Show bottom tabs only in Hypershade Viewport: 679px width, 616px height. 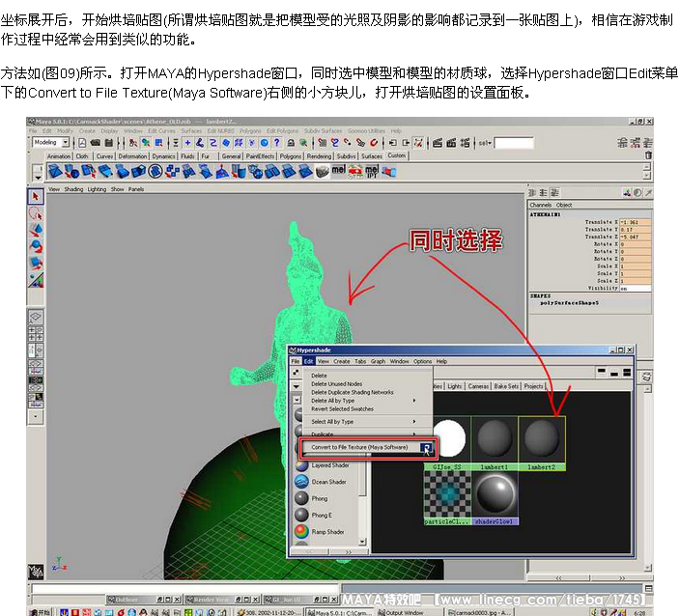(x=614, y=372)
